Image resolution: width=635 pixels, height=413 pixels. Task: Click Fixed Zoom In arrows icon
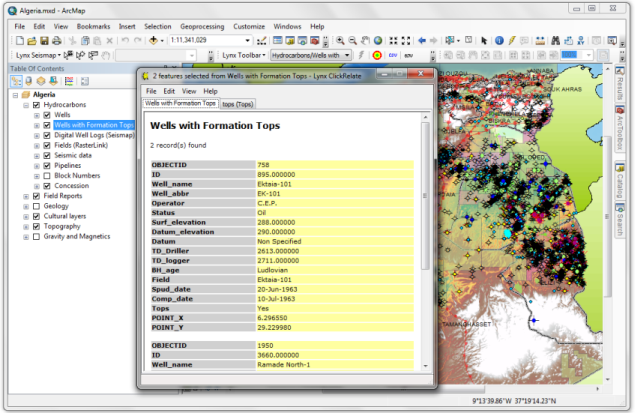[x=393, y=40]
